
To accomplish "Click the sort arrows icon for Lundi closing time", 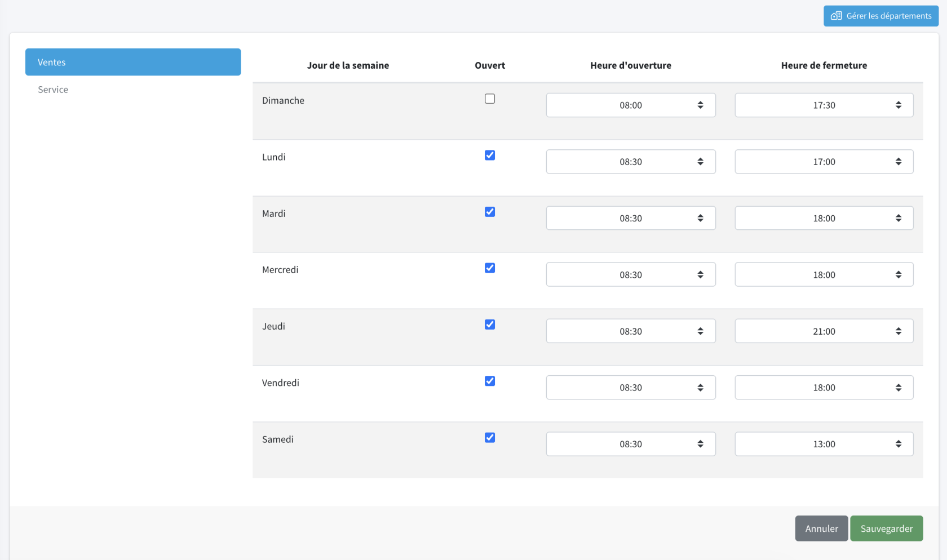I will point(899,162).
